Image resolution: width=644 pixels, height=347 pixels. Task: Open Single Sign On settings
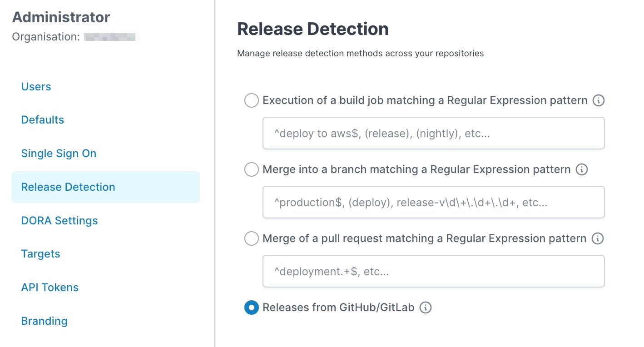[59, 154]
